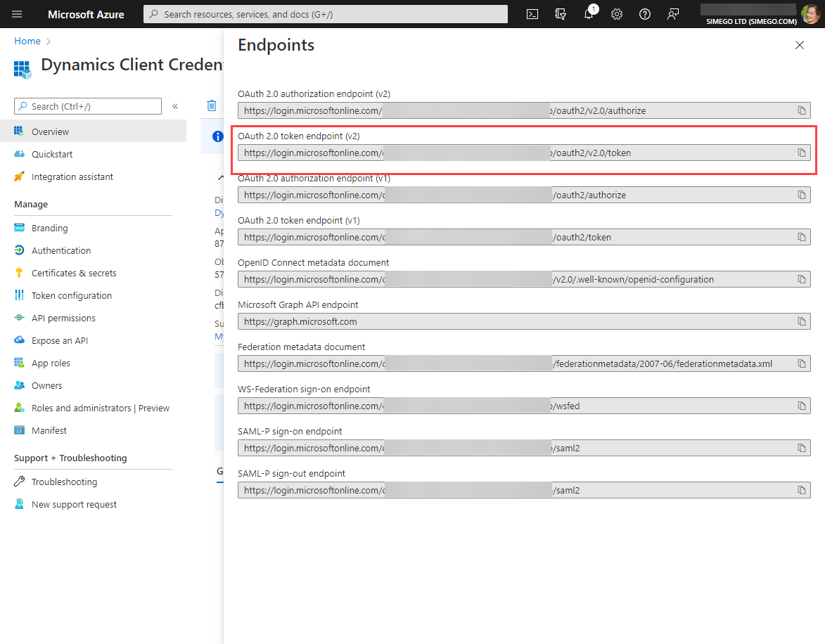Open Directory and subscription filter icon
This screenshot has height=644, width=825.
coord(561,14)
